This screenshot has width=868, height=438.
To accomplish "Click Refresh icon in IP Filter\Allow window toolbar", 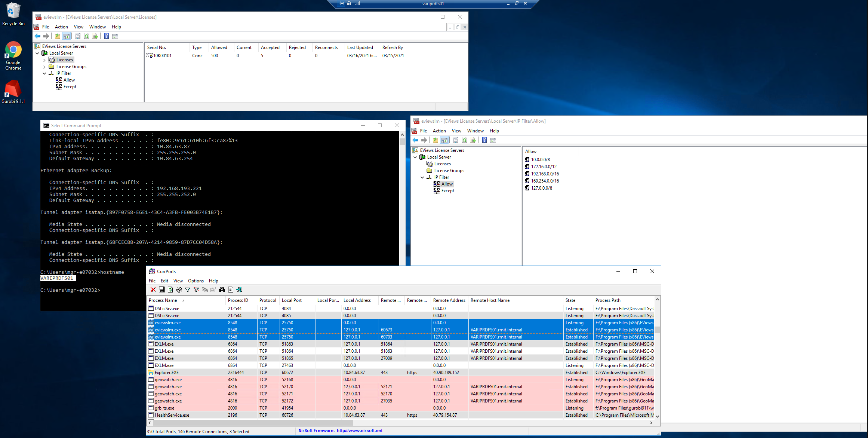I will coord(464,140).
